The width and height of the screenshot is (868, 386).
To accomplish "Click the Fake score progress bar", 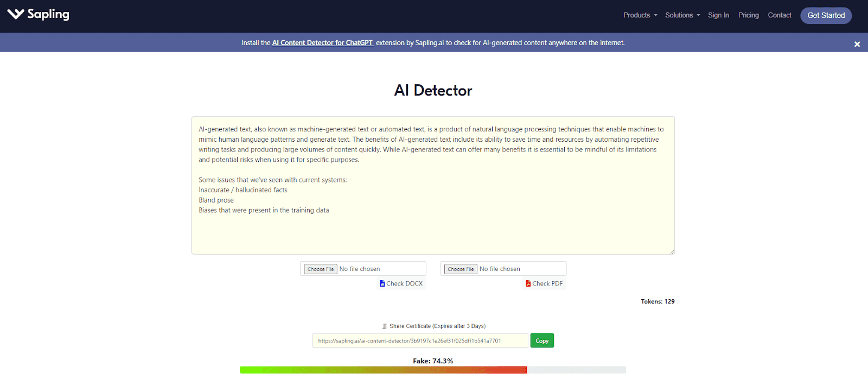I will [x=432, y=370].
